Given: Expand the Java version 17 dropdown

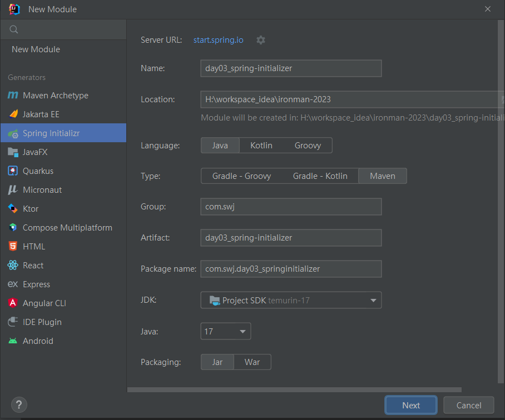Looking at the screenshot, I should click(x=225, y=331).
